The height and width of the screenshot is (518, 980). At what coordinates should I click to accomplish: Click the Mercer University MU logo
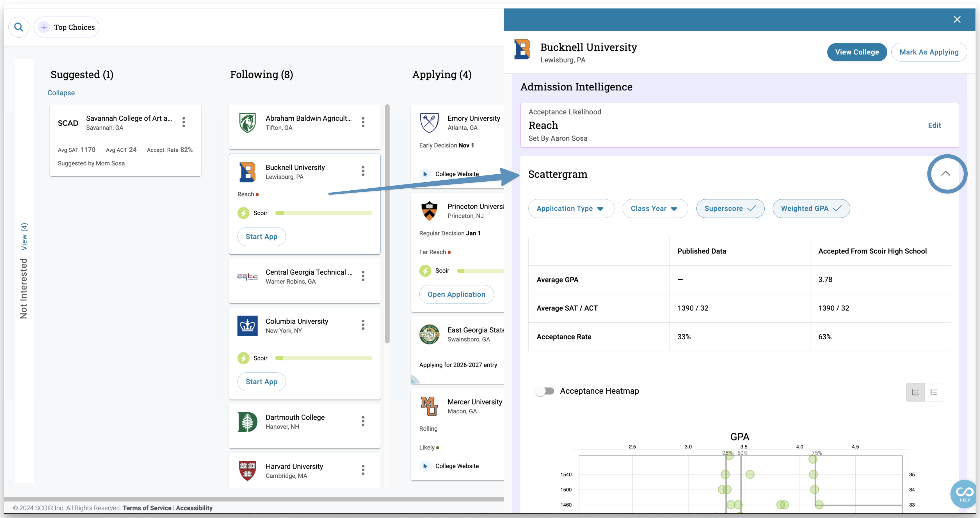[429, 406]
